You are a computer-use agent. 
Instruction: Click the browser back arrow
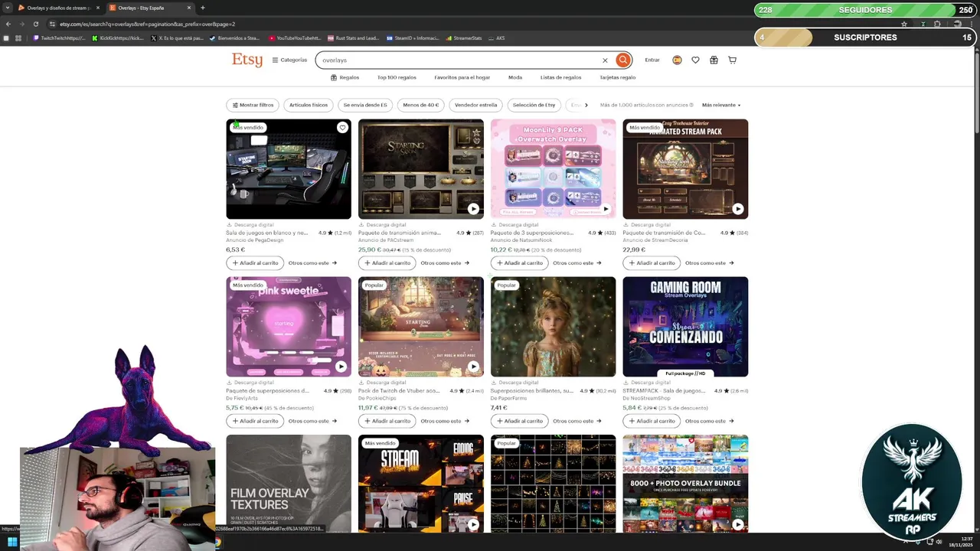tap(8, 24)
